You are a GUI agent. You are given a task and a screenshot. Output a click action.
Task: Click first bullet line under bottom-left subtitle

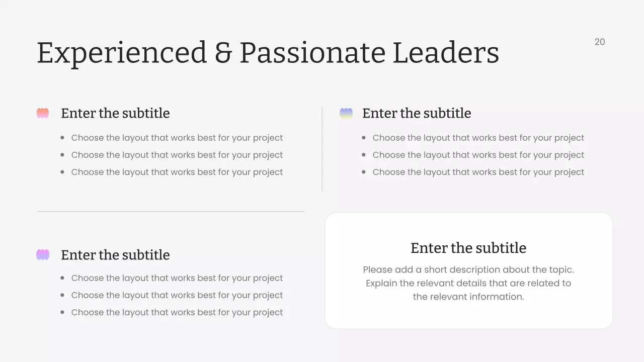[x=177, y=278]
